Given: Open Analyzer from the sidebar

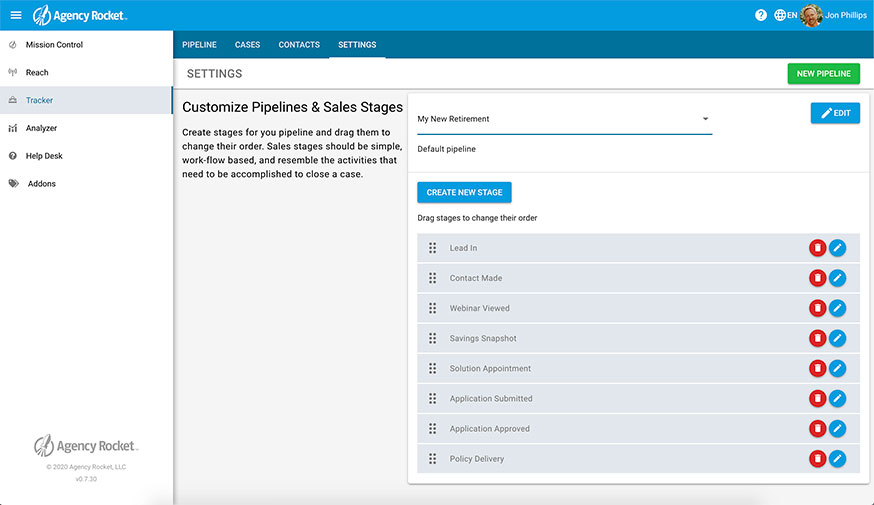Looking at the screenshot, I should pyautogui.click(x=41, y=128).
